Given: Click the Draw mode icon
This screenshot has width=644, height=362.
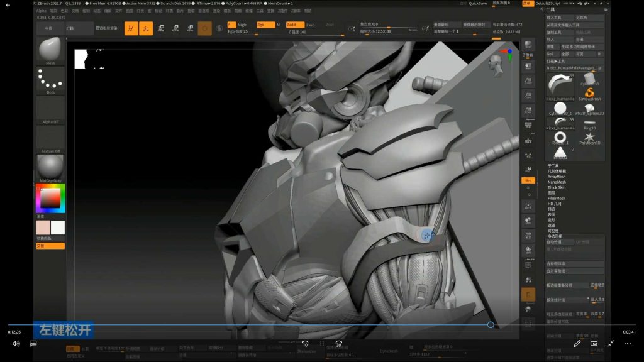Looking at the screenshot, I should 146,28.
